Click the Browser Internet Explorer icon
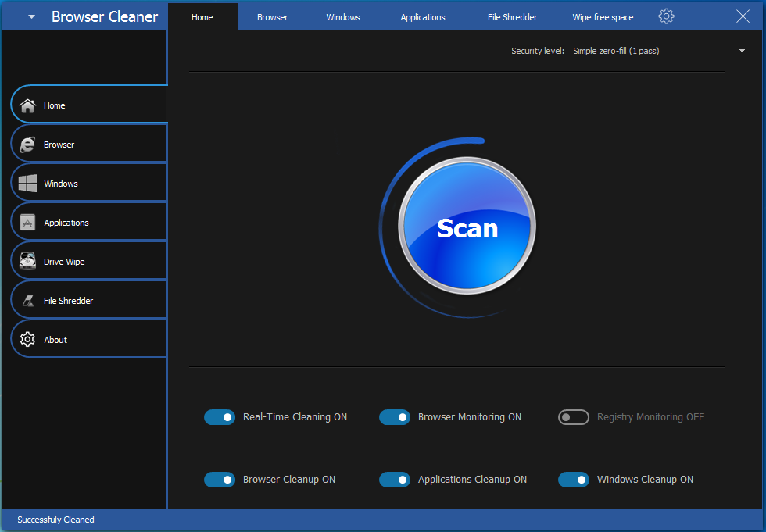 point(27,145)
